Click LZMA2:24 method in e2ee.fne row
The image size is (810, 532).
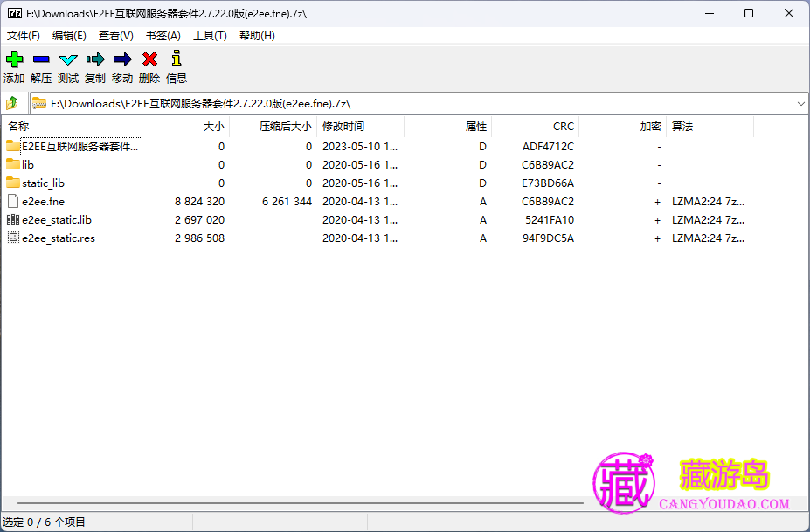coord(709,202)
